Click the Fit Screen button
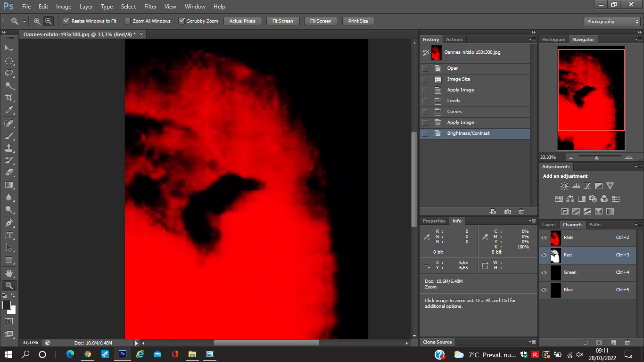 click(282, 21)
